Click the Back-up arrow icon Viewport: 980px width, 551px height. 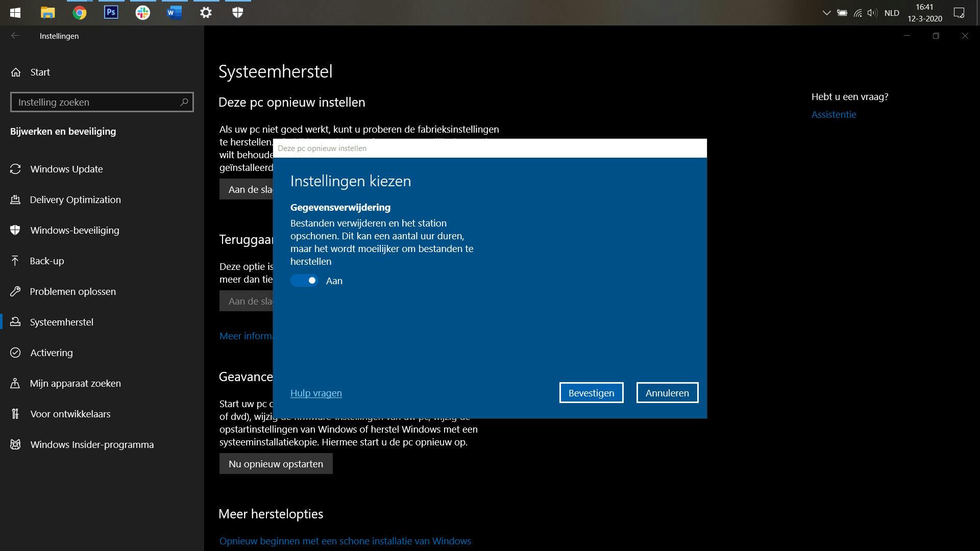15,261
